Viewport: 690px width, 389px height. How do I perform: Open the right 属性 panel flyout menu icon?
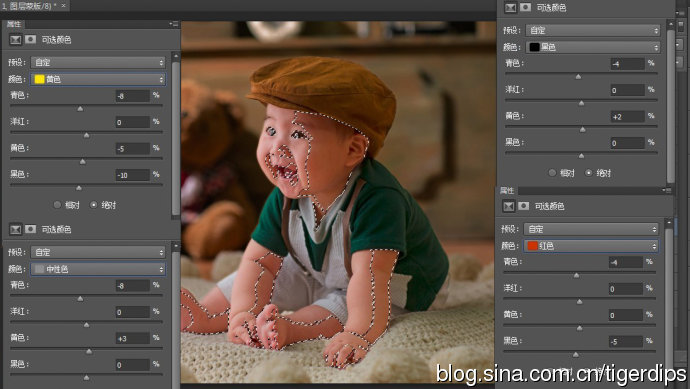click(x=667, y=190)
